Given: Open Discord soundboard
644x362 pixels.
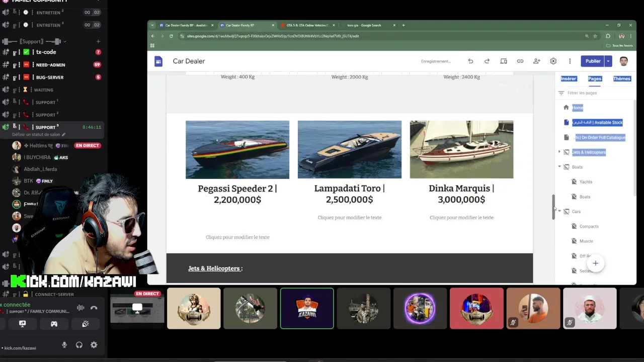Looking at the screenshot, I should click(x=85, y=324).
